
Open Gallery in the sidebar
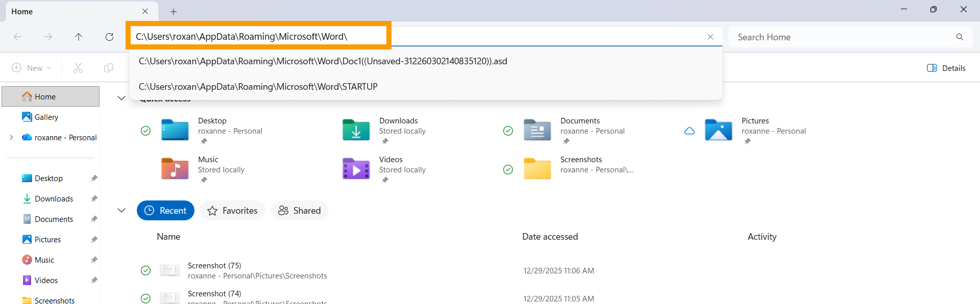(x=46, y=117)
